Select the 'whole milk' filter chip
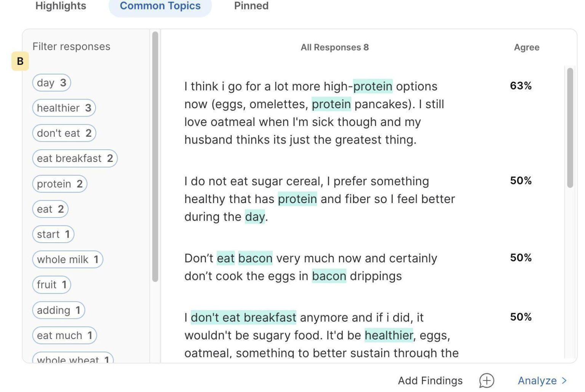585x392 pixels. tap(68, 259)
